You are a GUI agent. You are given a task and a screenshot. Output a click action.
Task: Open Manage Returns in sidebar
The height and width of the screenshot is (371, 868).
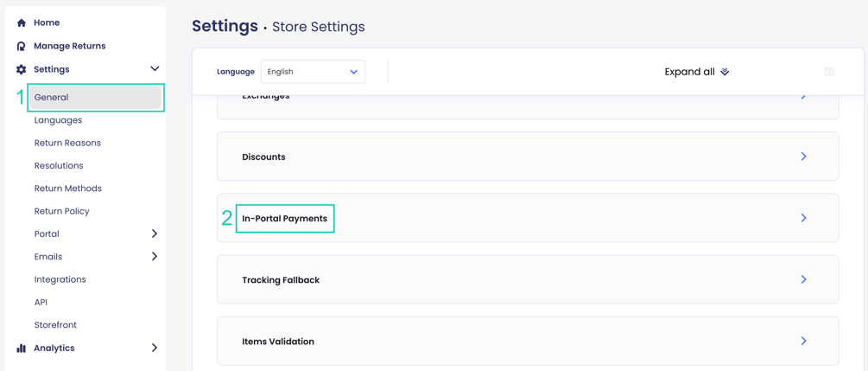point(70,46)
